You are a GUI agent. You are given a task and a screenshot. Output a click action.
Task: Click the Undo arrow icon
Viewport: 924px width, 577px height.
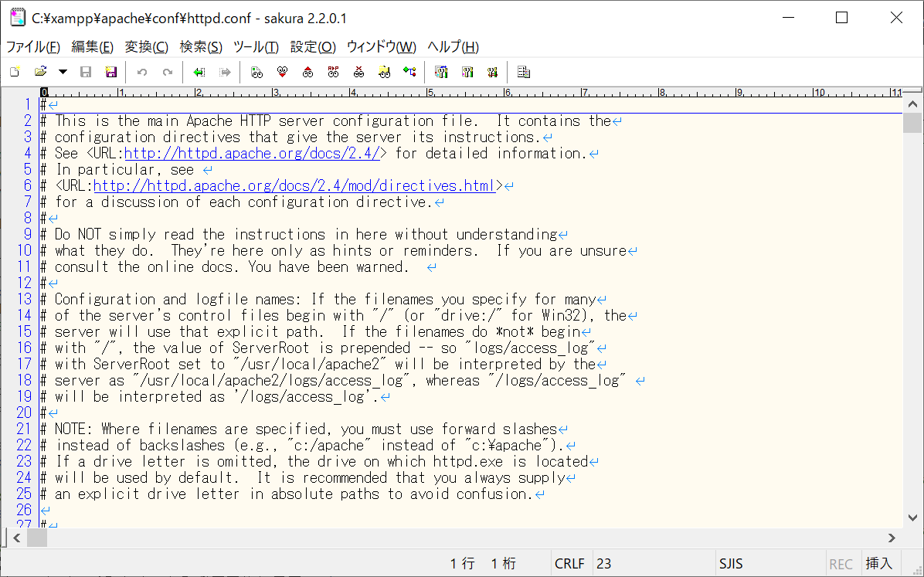(142, 72)
